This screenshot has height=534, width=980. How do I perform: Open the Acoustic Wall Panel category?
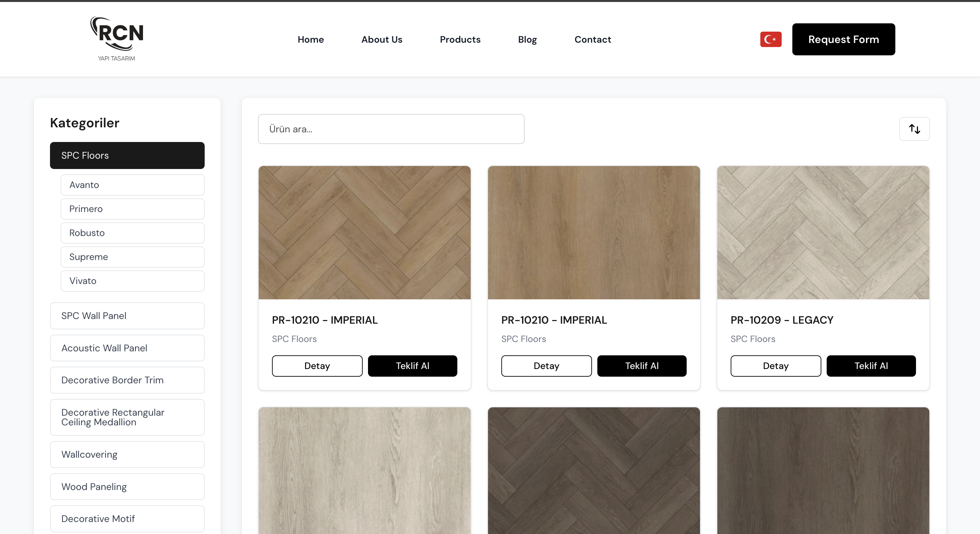(127, 348)
